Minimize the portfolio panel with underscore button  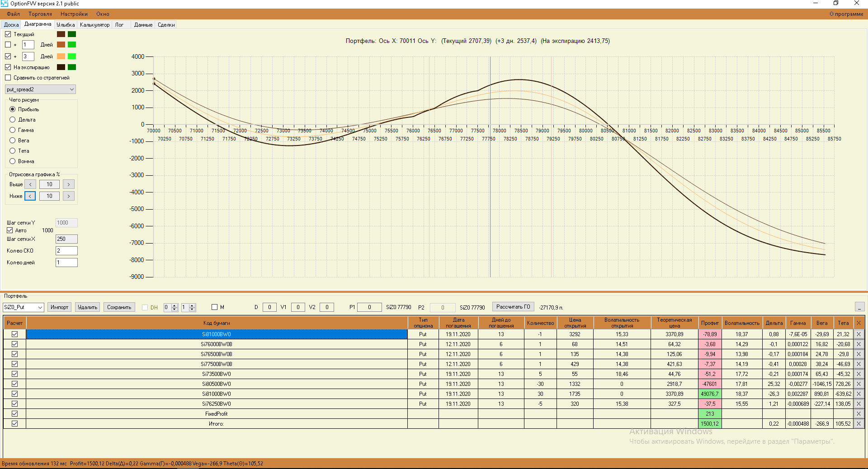(859, 307)
